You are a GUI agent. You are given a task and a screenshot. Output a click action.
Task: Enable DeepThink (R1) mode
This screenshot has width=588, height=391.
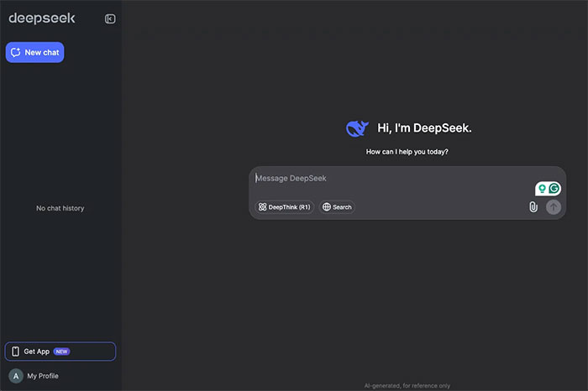pyautogui.click(x=285, y=207)
